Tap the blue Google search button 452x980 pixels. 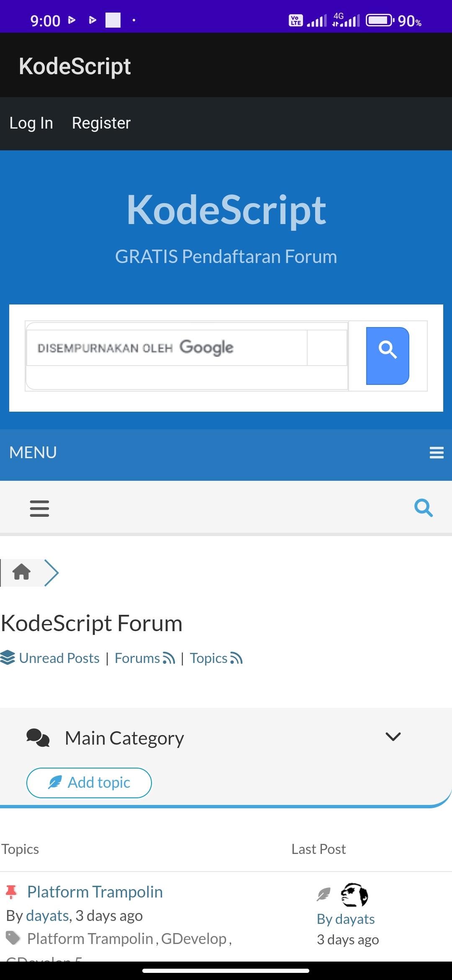pos(388,356)
